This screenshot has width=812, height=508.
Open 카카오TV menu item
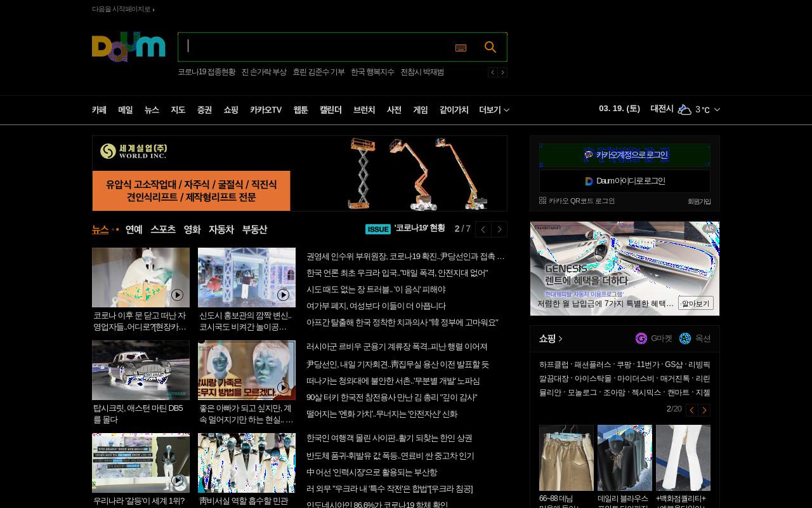click(266, 110)
